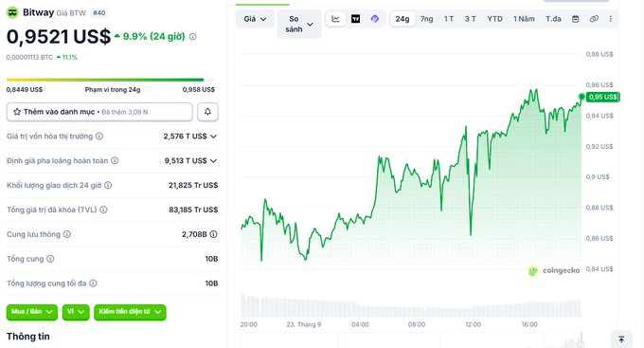Image resolution: width=644 pixels, height=348 pixels.
Task: Expand fully diluted 9,513 T US$ chevron
Action: pos(213,161)
